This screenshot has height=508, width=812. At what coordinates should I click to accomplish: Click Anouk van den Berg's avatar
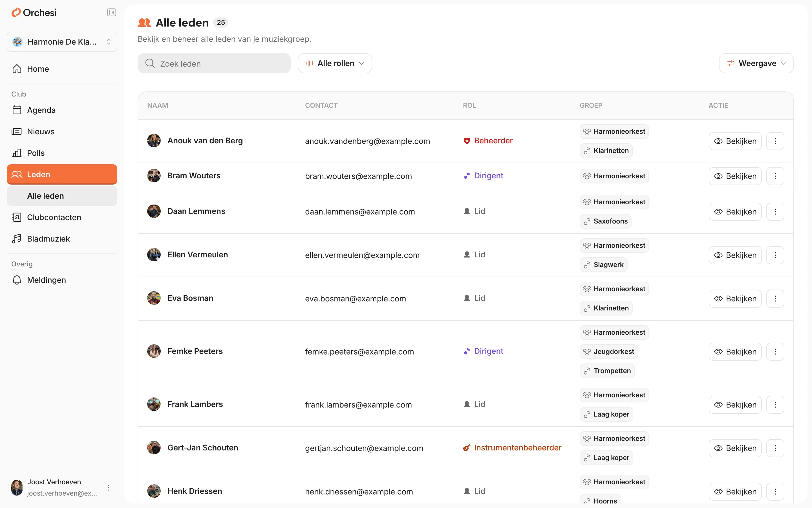click(154, 141)
